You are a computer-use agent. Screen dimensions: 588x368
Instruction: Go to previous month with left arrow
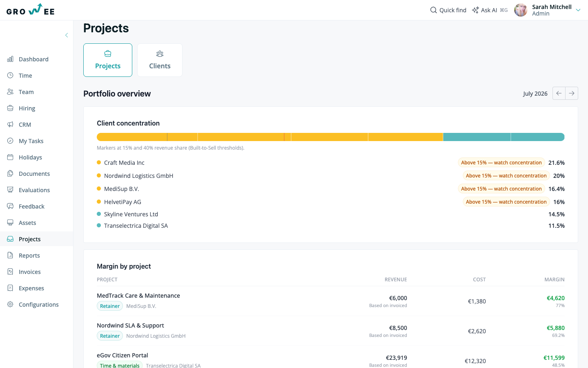(559, 93)
